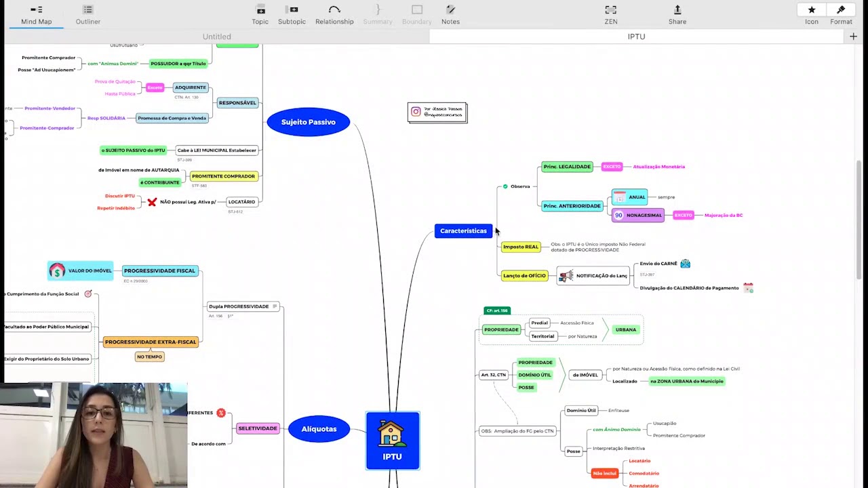868x488 pixels.
Task: Click the target icon after Função Social
Action: [87, 294]
